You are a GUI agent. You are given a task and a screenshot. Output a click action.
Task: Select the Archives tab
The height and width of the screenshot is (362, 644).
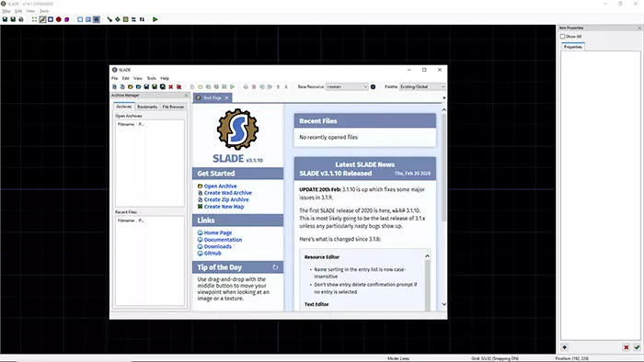point(123,107)
